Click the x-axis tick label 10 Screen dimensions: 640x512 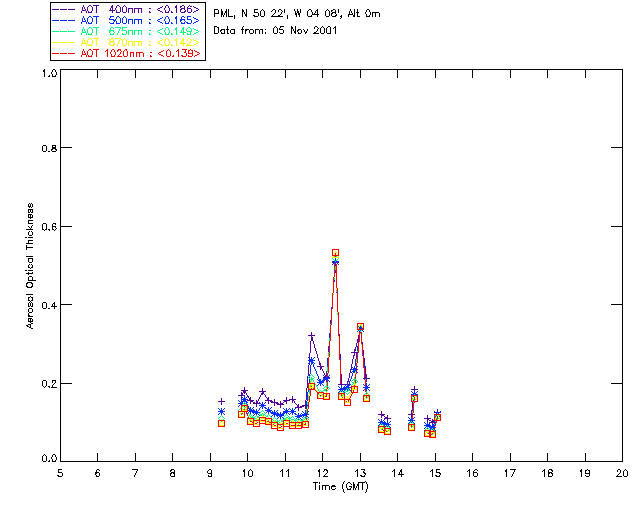click(x=247, y=473)
